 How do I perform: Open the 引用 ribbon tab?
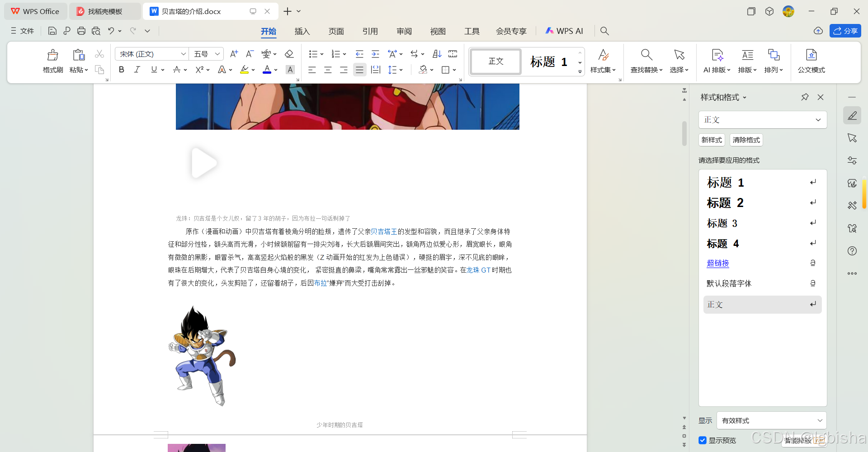(x=370, y=31)
